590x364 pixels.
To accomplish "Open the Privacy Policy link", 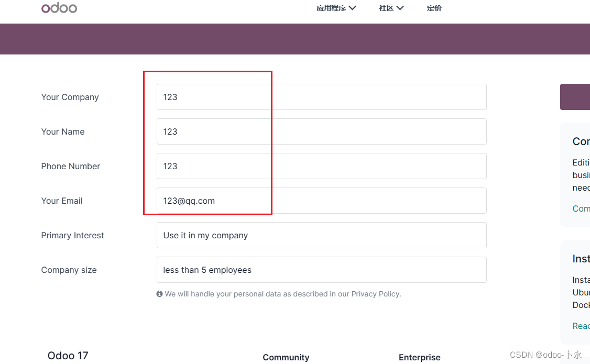I will coord(376,294).
